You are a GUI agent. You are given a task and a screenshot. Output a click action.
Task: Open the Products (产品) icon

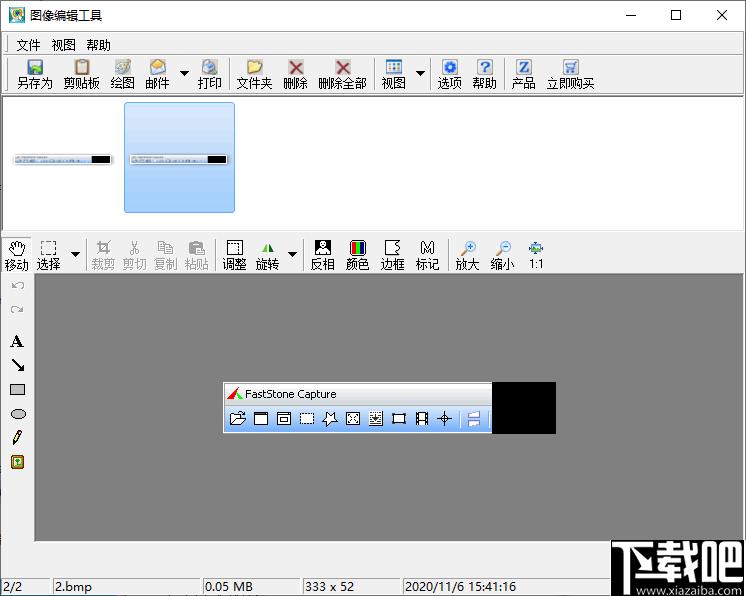(523, 75)
